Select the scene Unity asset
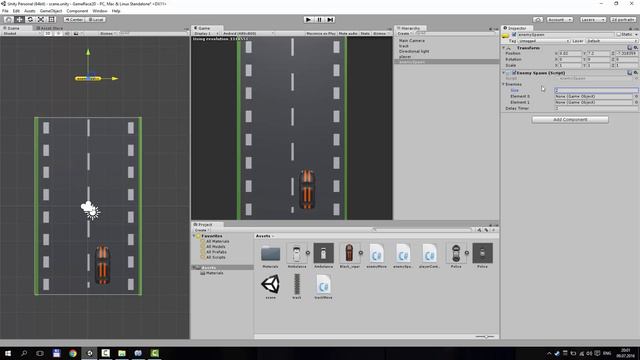Image resolution: width=640 pixels, height=360 pixels. (x=270, y=286)
